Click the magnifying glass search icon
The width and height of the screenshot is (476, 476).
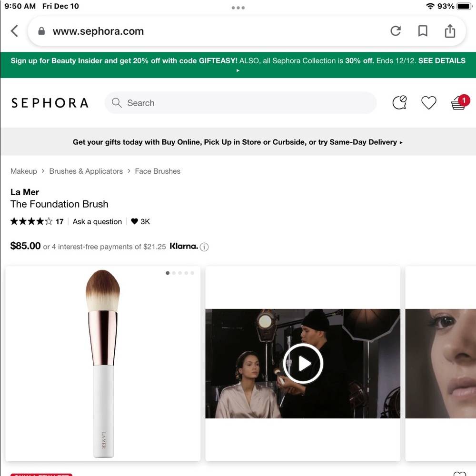coord(117,103)
